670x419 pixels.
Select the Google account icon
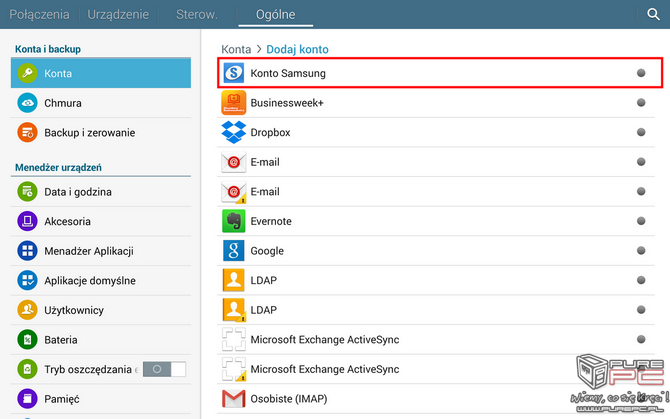point(233,250)
